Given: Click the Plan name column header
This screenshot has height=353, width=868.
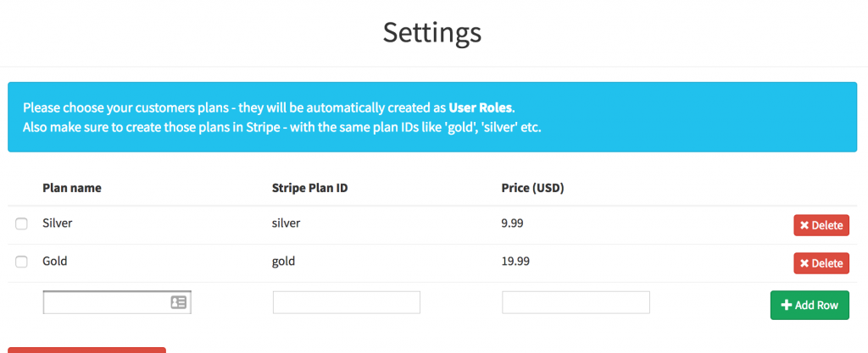Looking at the screenshot, I should tap(72, 188).
